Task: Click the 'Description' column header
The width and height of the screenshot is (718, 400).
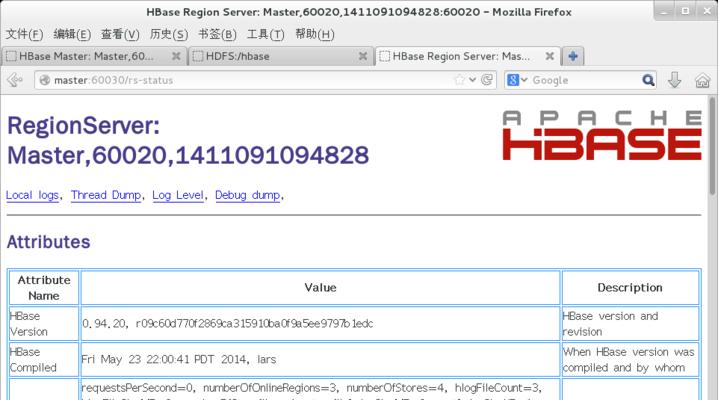Action: coord(630,288)
